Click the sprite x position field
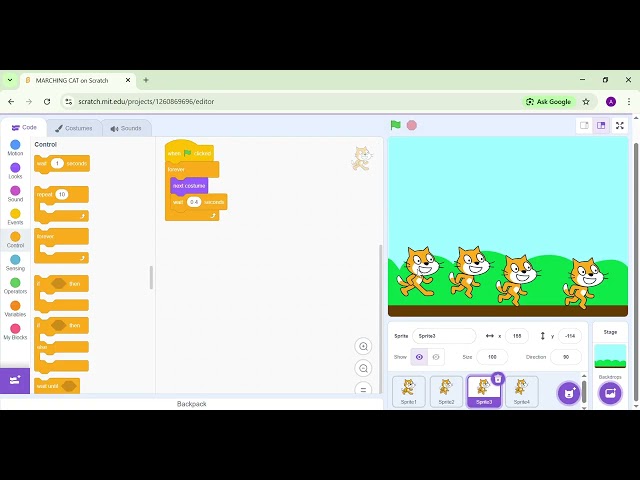Image resolution: width=640 pixels, height=480 pixels. coord(517,336)
